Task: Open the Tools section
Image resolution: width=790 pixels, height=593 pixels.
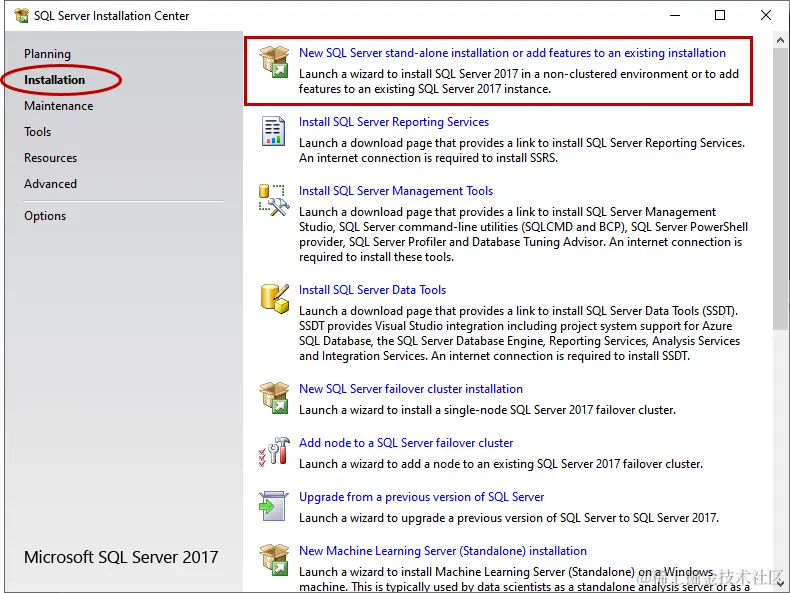Action: click(37, 131)
